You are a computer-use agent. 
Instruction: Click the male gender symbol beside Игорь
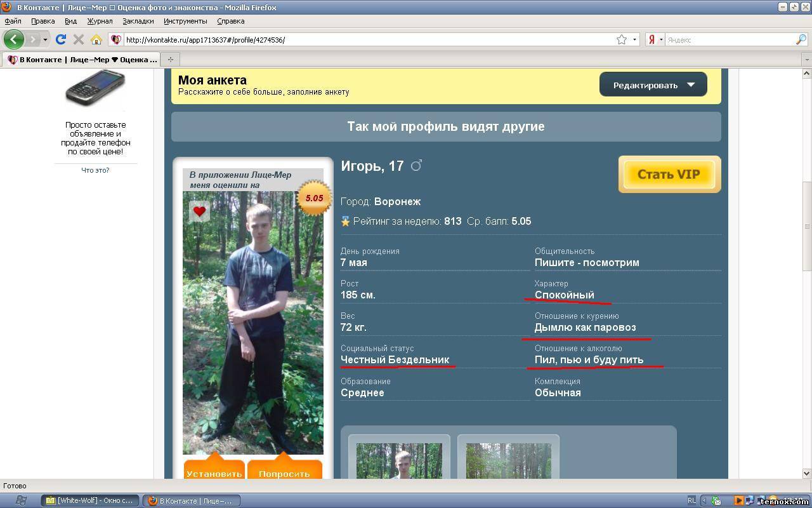pyautogui.click(x=416, y=166)
